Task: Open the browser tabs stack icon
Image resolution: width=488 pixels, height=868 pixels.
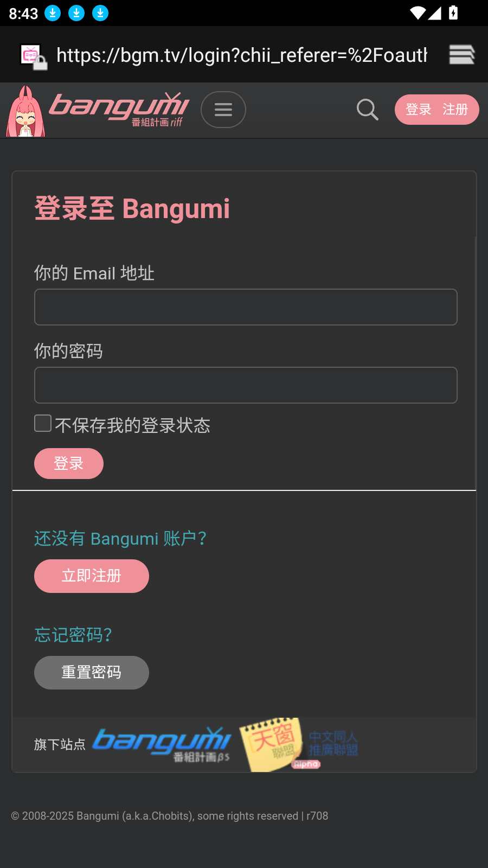Action: coord(462,55)
